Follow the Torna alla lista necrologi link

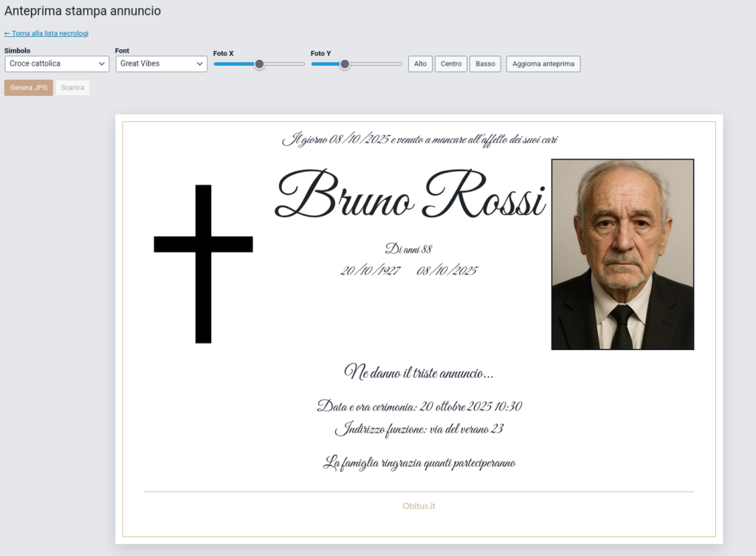tap(47, 33)
